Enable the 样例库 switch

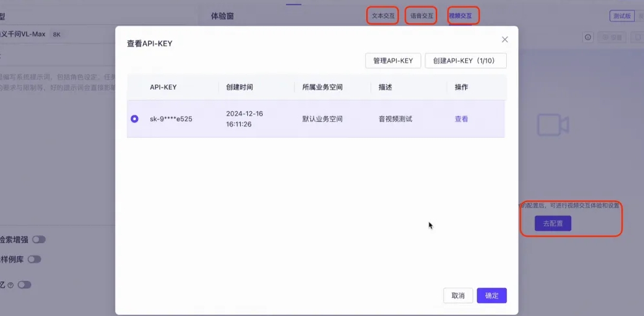(x=34, y=259)
